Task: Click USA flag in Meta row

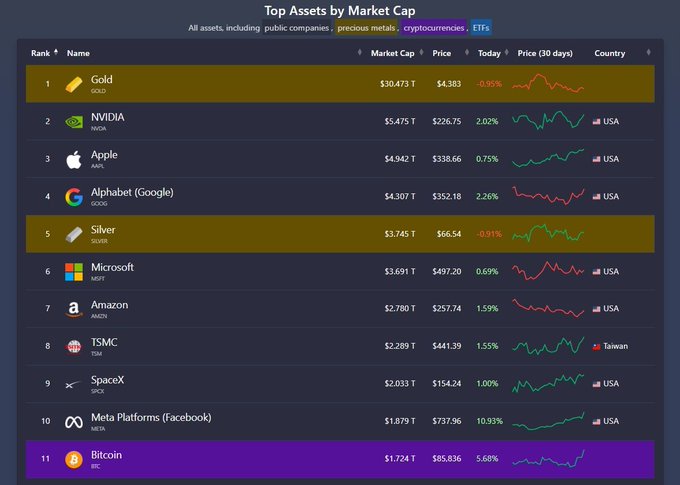Action: [596, 421]
